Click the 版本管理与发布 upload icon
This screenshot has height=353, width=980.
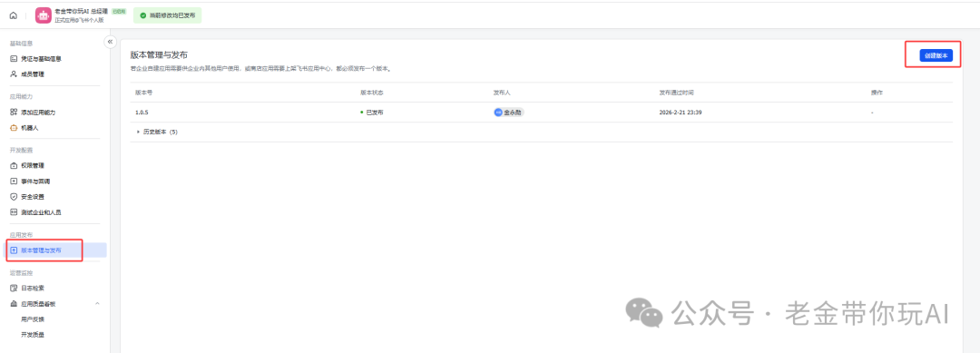tap(14, 250)
